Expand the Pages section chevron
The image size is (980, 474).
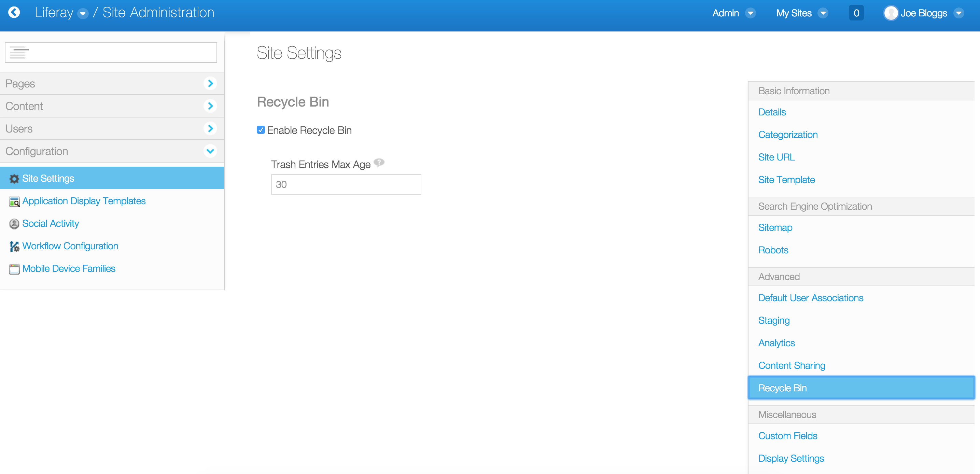[x=210, y=83]
